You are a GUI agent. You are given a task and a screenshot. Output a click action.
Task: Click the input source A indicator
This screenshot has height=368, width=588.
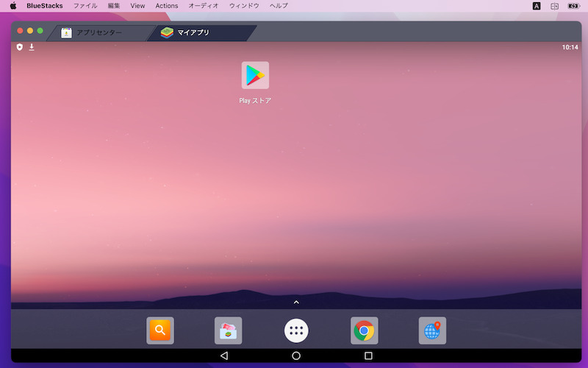[537, 6]
